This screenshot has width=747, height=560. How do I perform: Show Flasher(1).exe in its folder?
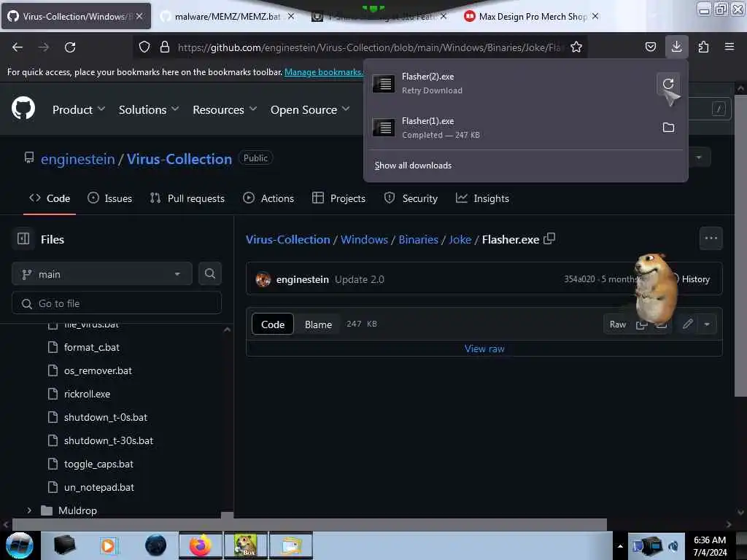point(668,128)
